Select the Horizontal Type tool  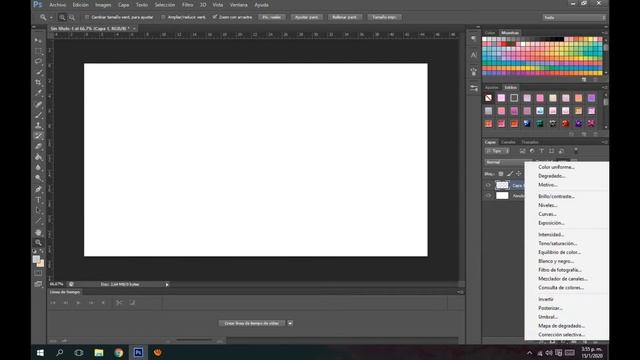click(38, 200)
